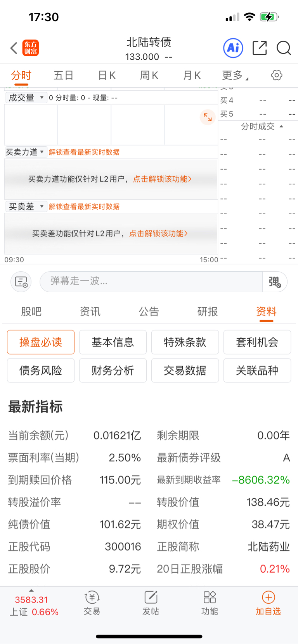
Task: Select the 特殊条款 button
Action: click(185, 342)
